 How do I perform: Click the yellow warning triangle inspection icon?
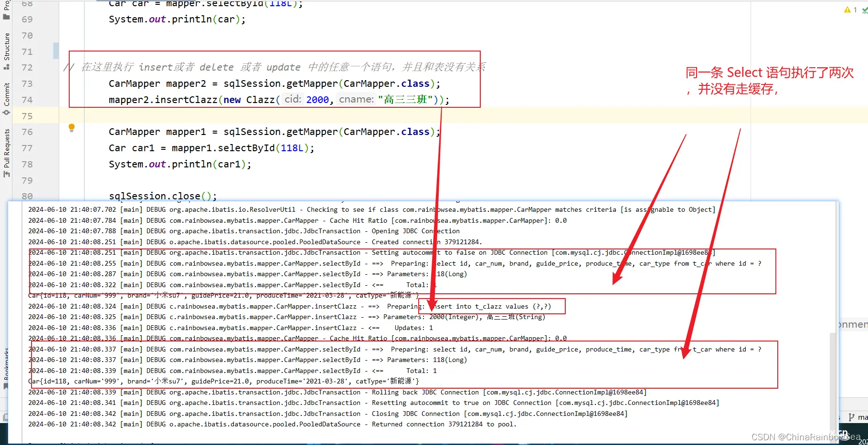click(x=847, y=10)
